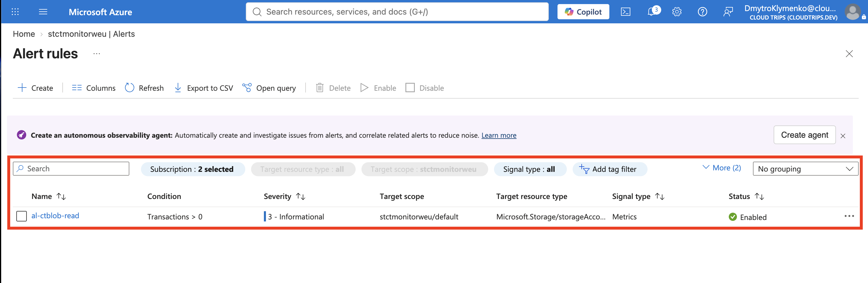This screenshot has height=283, width=868.
Task: Open the hamburger portal menu
Action: tap(43, 12)
